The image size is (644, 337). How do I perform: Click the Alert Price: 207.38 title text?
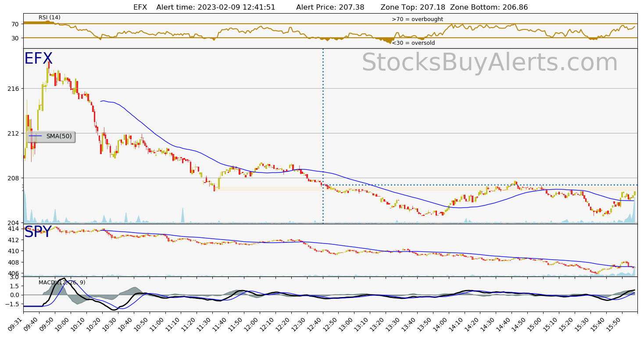[x=330, y=7]
